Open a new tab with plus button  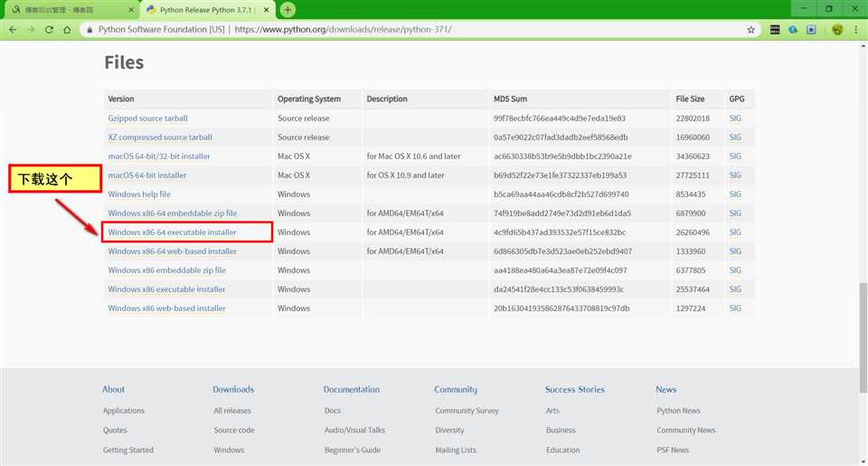coord(288,9)
